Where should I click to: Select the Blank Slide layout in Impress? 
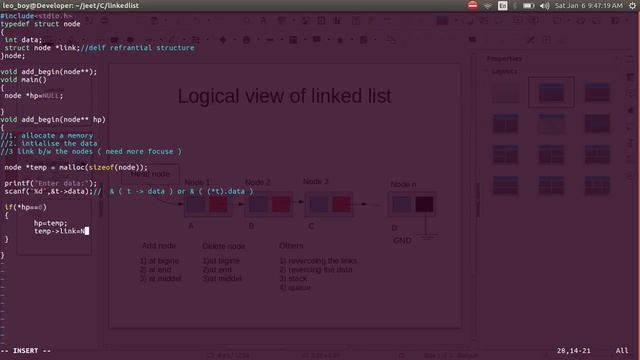(x=505, y=93)
